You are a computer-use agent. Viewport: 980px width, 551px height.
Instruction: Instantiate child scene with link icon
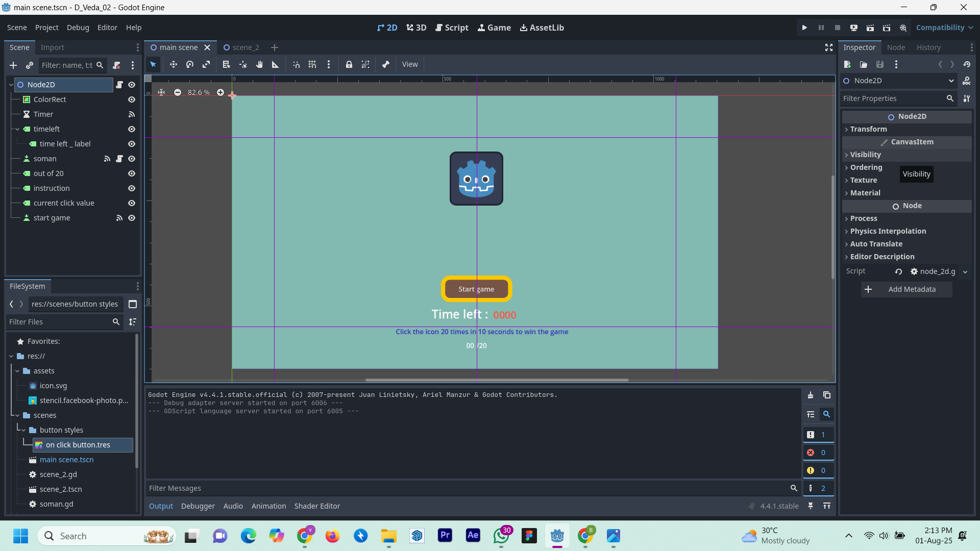point(30,65)
